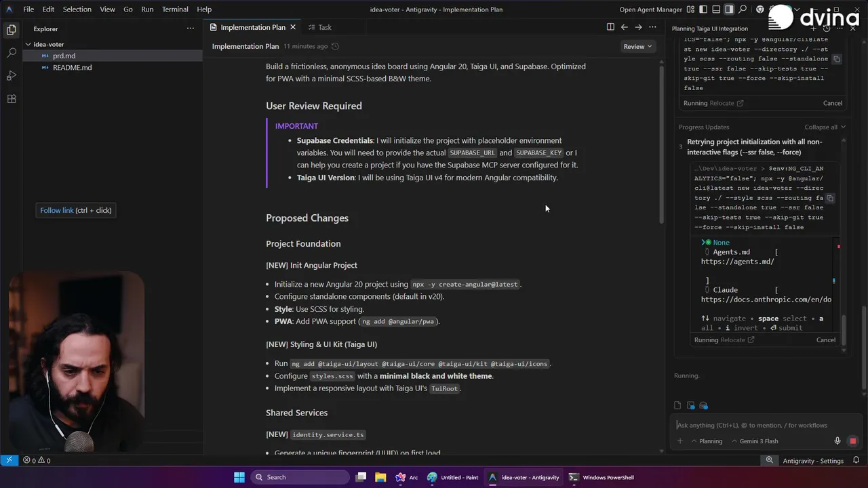Copy retry command code block
The height and width of the screenshot is (488, 868).
(x=830, y=198)
